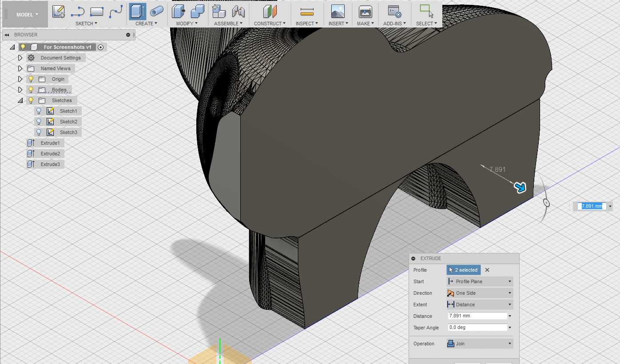Click the blue distance arrow manipulator
Image resolution: width=620 pixels, height=364 pixels.
pos(520,187)
